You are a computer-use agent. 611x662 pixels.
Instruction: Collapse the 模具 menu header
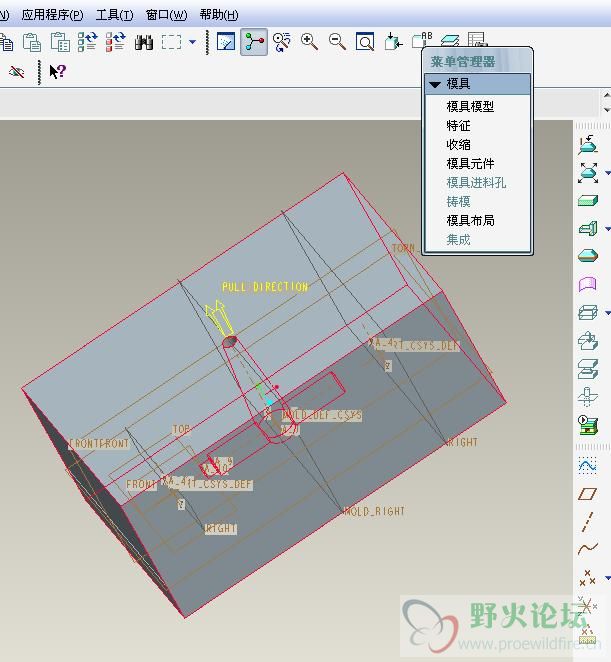click(x=478, y=84)
